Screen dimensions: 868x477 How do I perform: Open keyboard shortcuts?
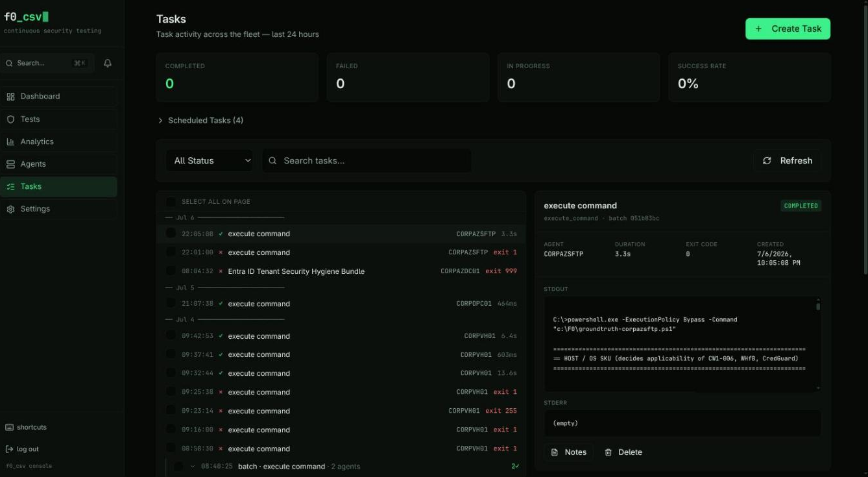coord(26,427)
